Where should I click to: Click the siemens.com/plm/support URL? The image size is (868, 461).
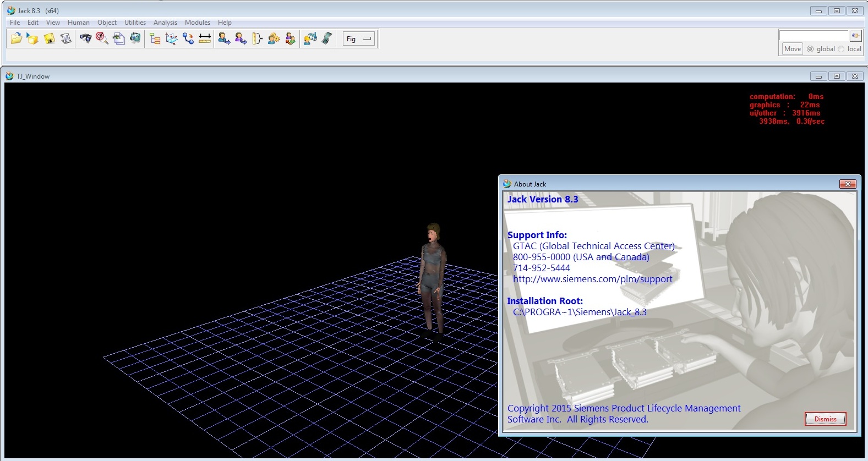pos(593,279)
